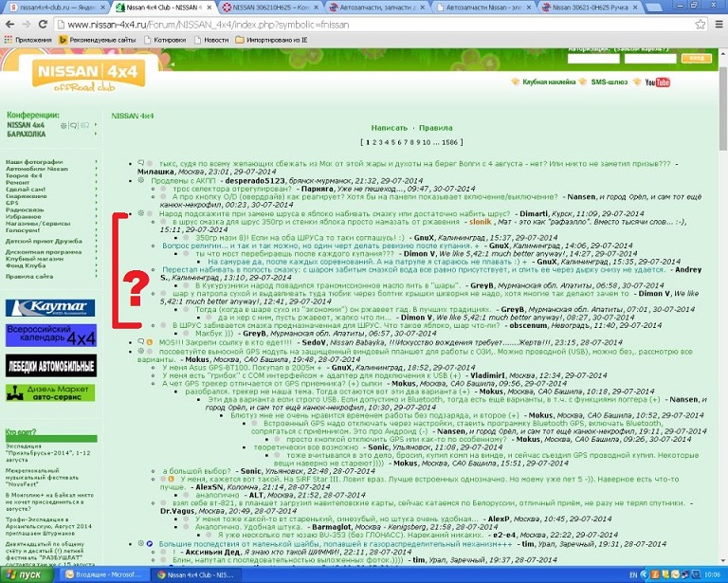Switch to the nissan4x4-club.ru Яндекс tab
728x583 pixels.
tap(55, 8)
